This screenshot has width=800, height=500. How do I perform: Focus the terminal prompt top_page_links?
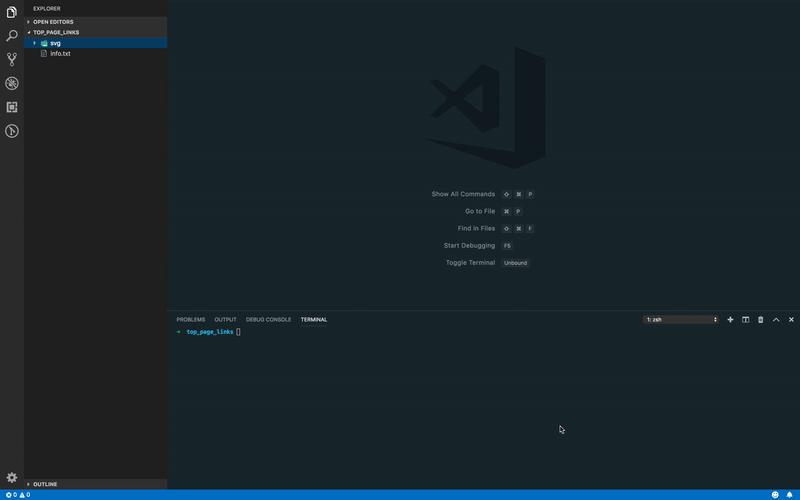click(210, 332)
